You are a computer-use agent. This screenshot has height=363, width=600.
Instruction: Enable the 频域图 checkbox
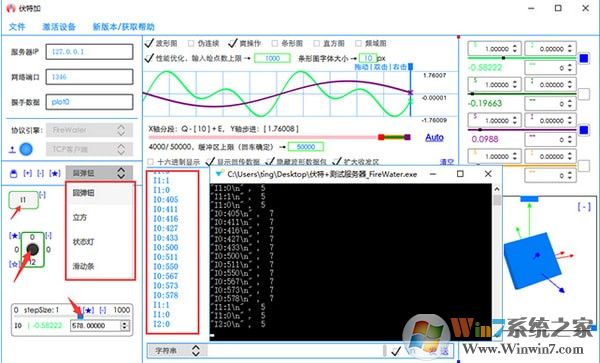(x=359, y=44)
